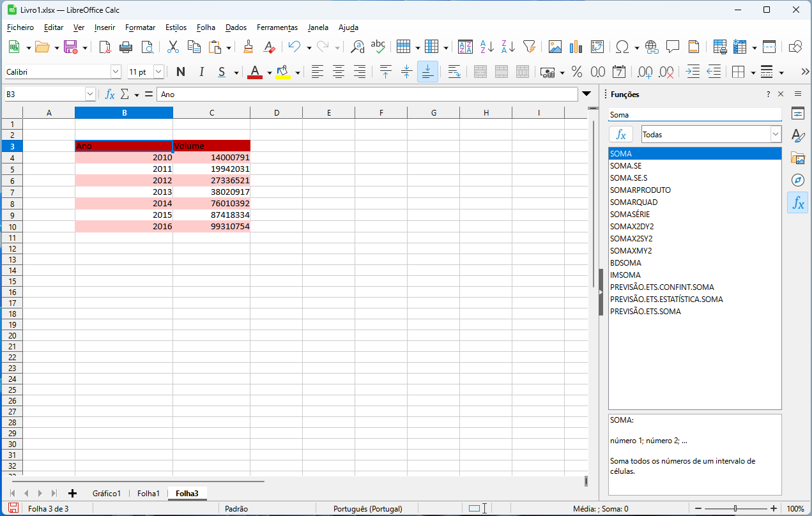Open the Insert Chart tool
The height and width of the screenshot is (516, 812).
[576, 47]
